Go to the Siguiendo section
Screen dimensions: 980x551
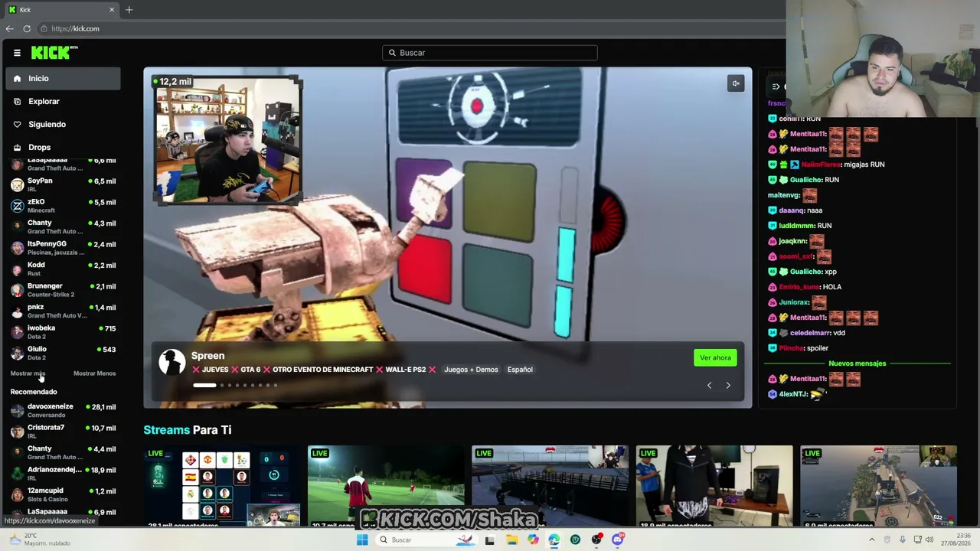(63, 125)
